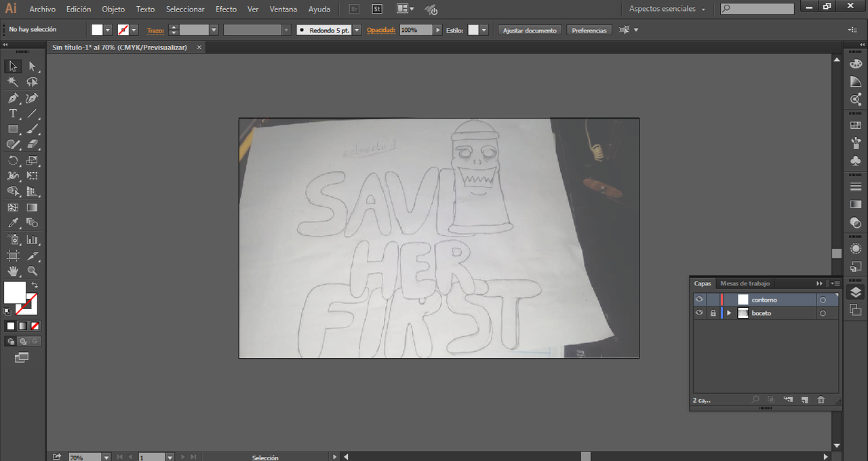This screenshot has width=868, height=461.
Task: Expand the boceto layer contents
Action: 729,313
